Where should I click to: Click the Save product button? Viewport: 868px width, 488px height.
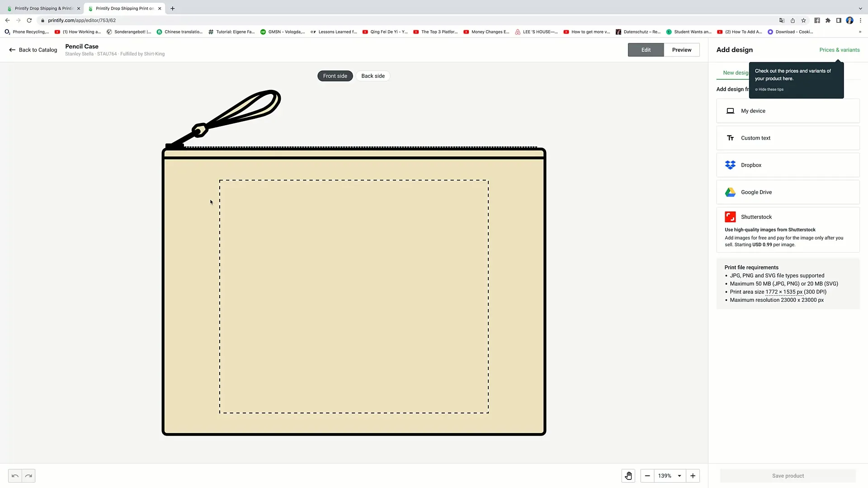[788, 475]
